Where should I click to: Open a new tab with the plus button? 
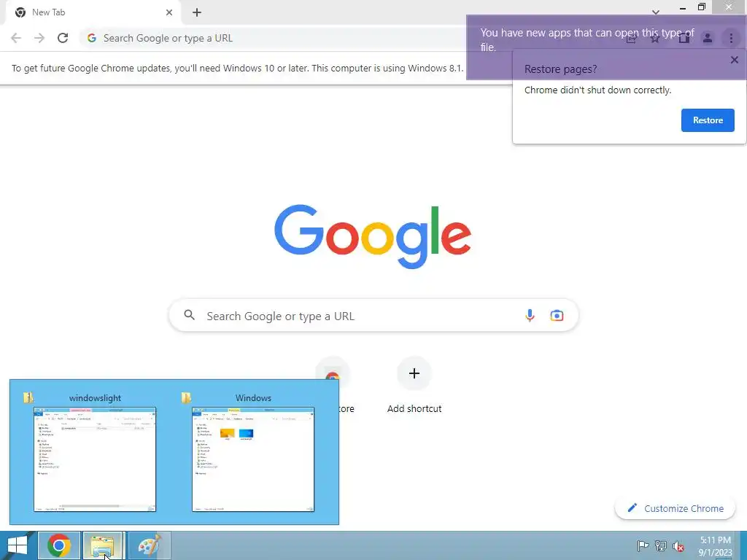pos(197,12)
